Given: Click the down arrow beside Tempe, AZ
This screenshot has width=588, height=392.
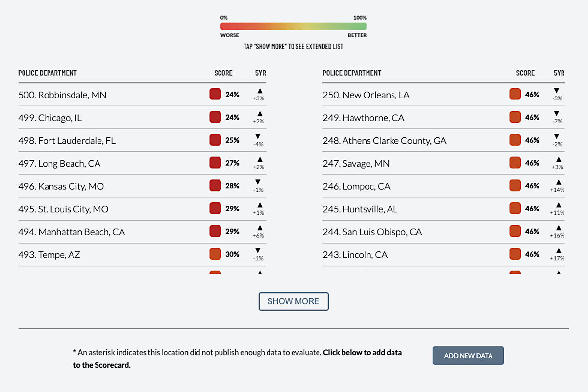Looking at the screenshot, I should pos(258,251).
